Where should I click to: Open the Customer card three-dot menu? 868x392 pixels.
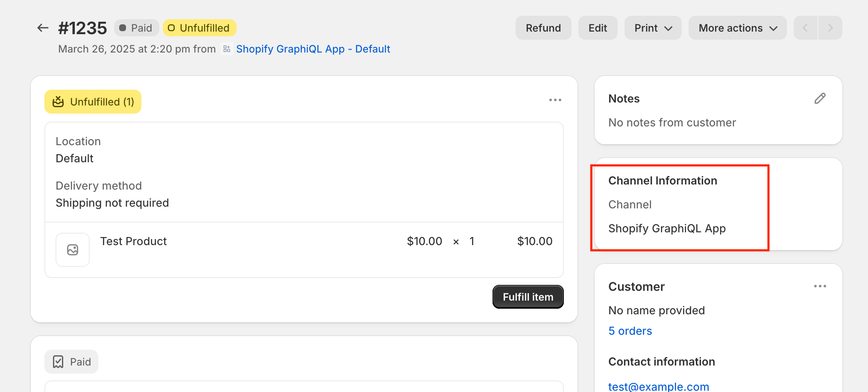tap(820, 286)
